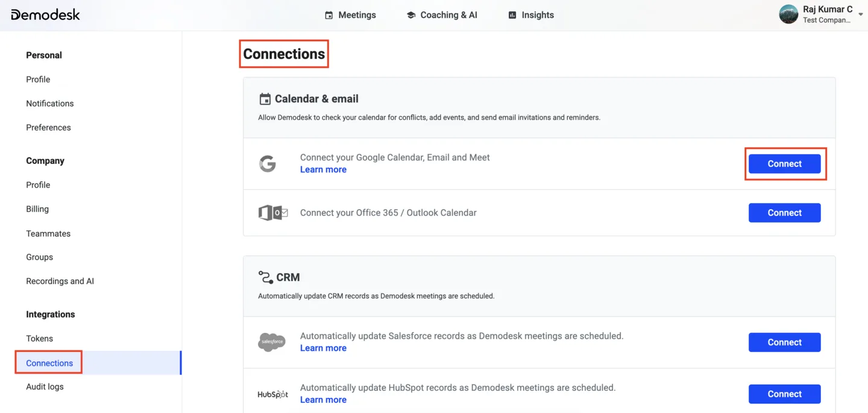The height and width of the screenshot is (413, 868).
Task: Click the calendar conflicts description text
Action: point(429,118)
